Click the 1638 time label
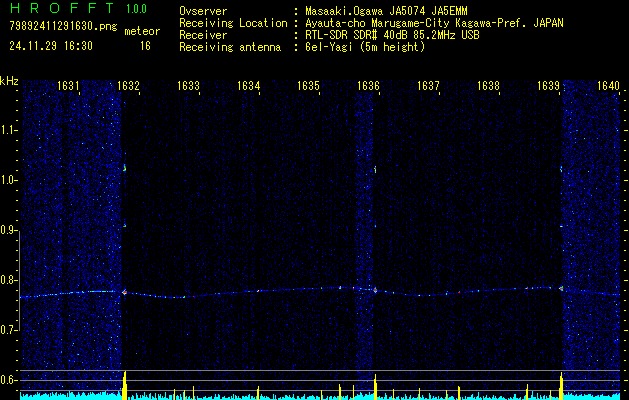 pos(488,87)
